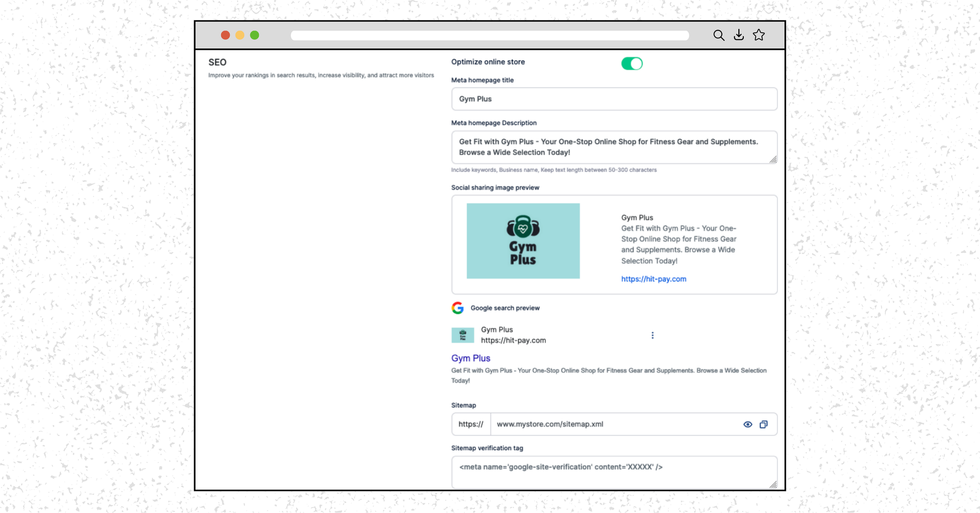The width and height of the screenshot is (980, 513).
Task: Click the 'Social sharing image preview' label
Action: coord(495,188)
